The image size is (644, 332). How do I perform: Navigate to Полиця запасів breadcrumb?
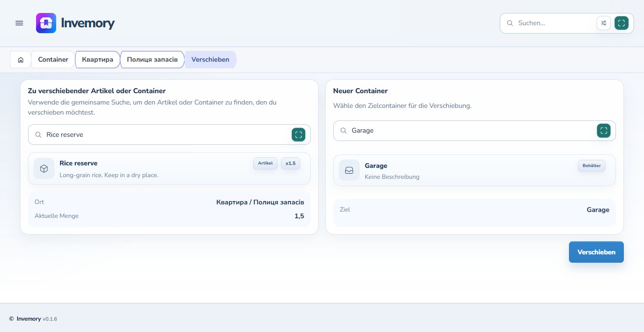[x=152, y=60]
